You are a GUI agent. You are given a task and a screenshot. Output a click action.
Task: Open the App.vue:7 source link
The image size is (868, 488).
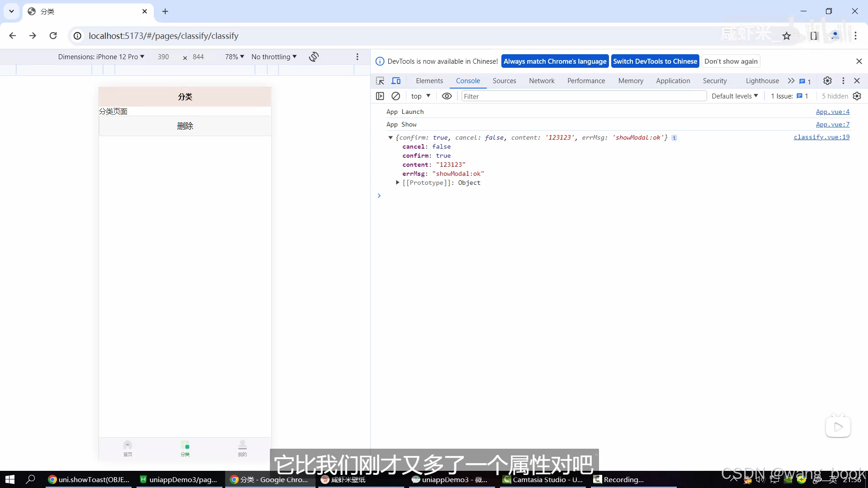point(832,124)
